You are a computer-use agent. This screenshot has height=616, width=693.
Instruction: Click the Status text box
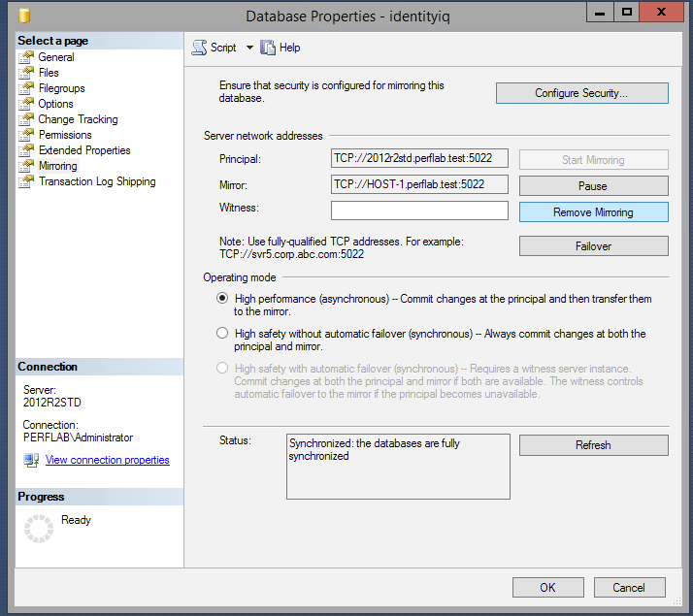click(398, 467)
